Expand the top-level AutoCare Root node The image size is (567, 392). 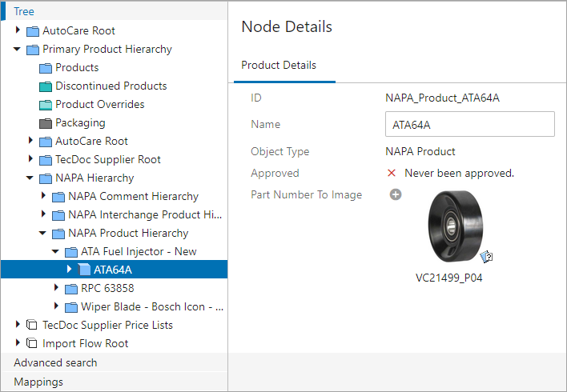pyautogui.click(x=18, y=30)
